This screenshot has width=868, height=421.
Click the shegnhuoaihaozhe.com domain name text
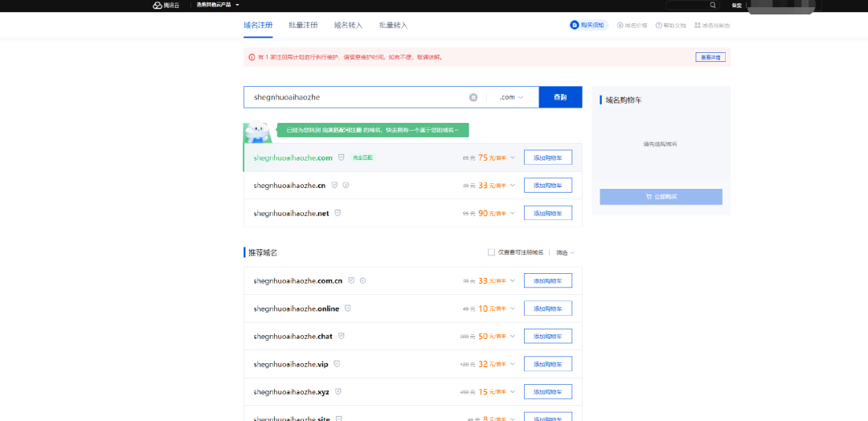293,157
